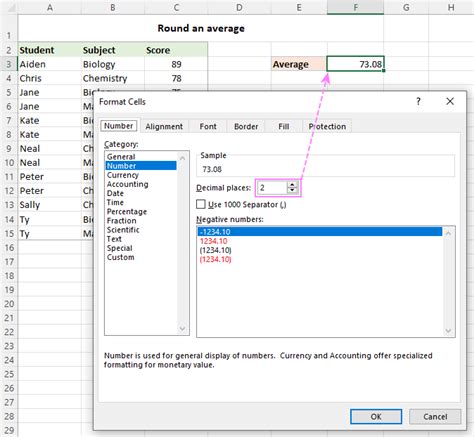
Task: Select the Chemistry cell in row 4
Action: pos(113,78)
